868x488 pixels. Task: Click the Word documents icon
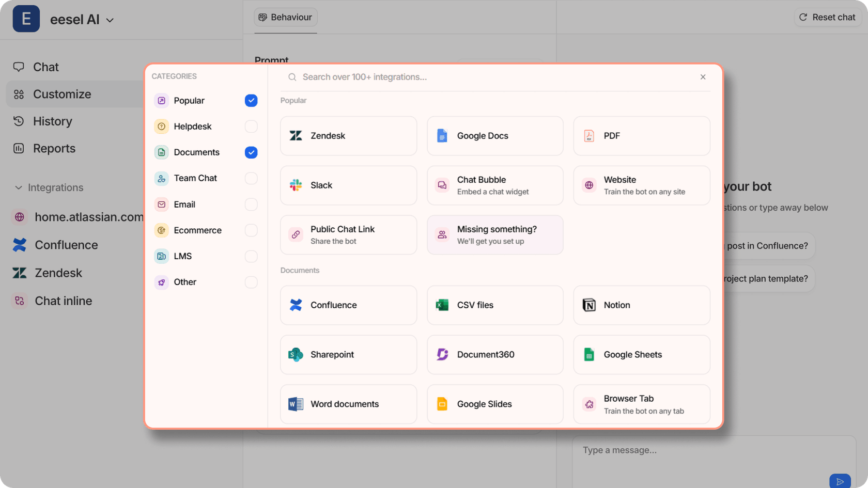pos(296,404)
